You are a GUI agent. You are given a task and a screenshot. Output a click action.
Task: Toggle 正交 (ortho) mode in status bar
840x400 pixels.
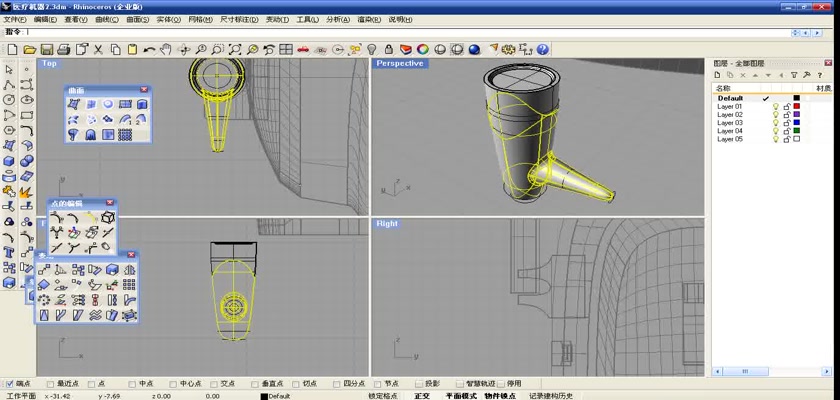click(x=422, y=396)
